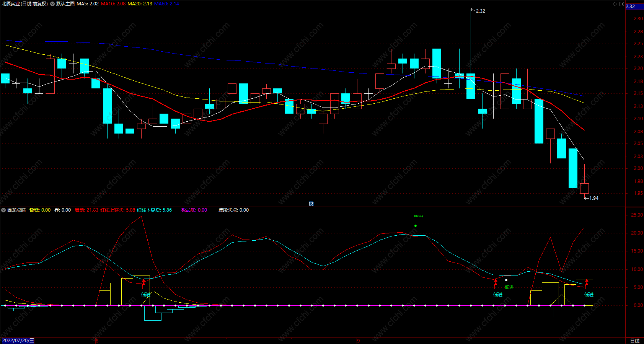This screenshot has width=644, height=344.
Task: Click the MA5: 2.02 indicator value
Action: (88, 4)
